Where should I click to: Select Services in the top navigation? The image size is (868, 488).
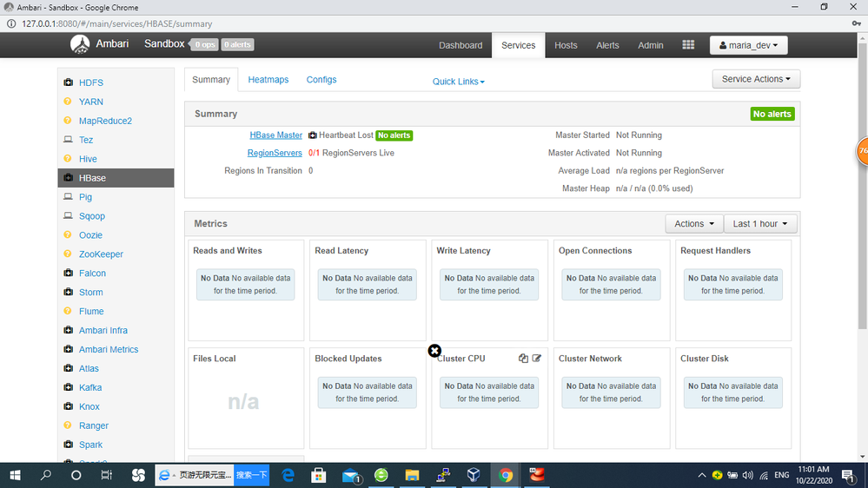click(x=518, y=45)
